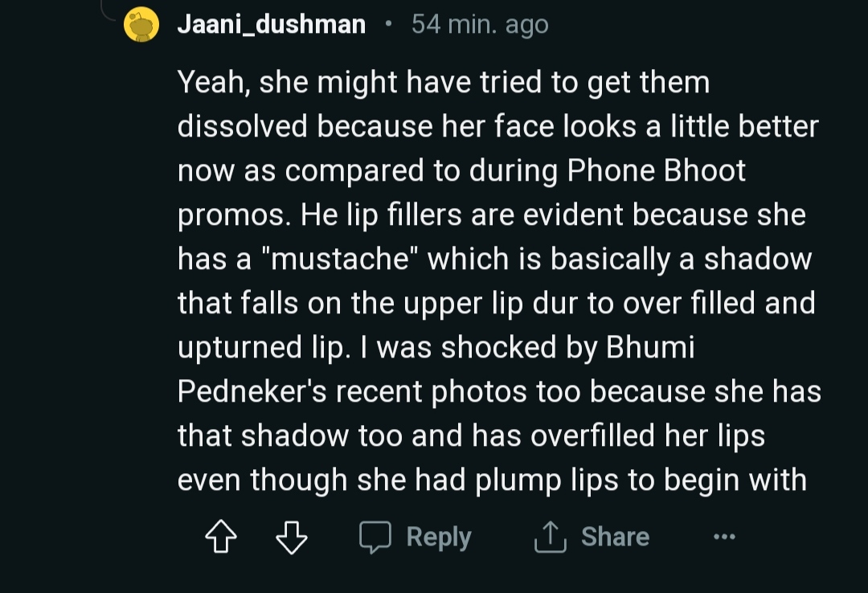
Task: Click the "54 min. ago" timestamp
Action: [480, 25]
